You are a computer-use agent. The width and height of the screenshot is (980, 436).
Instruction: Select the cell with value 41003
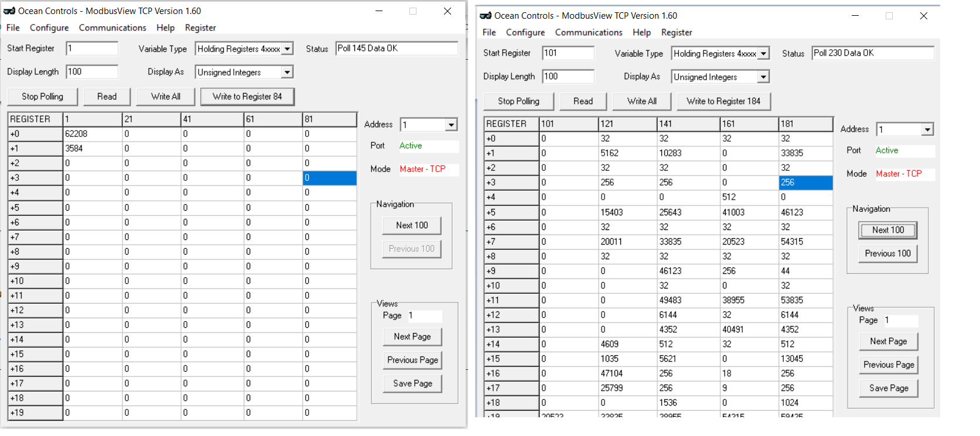click(x=750, y=212)
